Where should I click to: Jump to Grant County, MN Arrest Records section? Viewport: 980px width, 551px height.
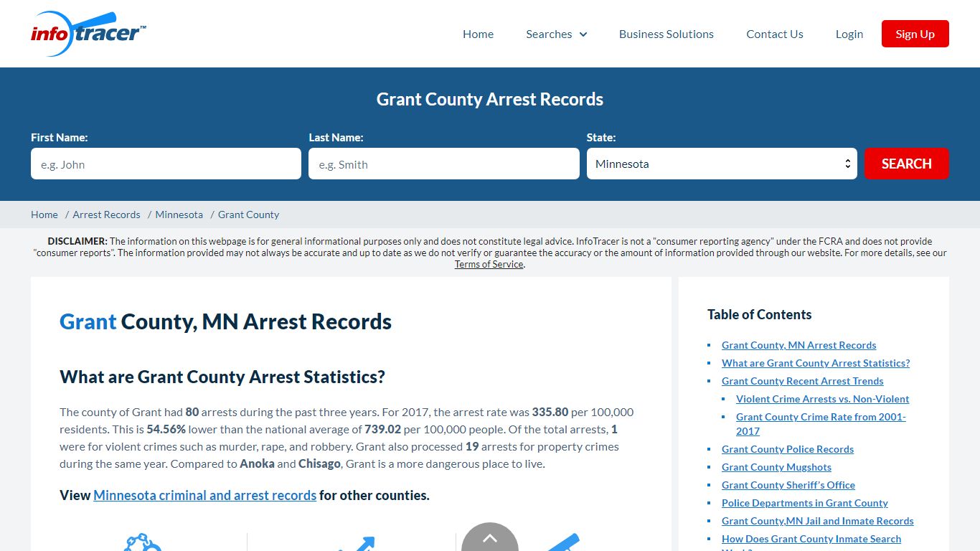798,345
